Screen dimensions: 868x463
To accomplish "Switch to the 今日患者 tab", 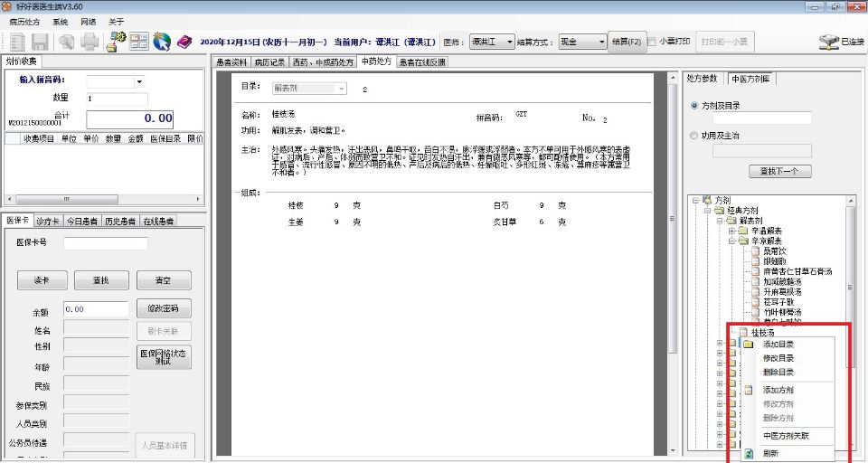I will tap(82, 221).
